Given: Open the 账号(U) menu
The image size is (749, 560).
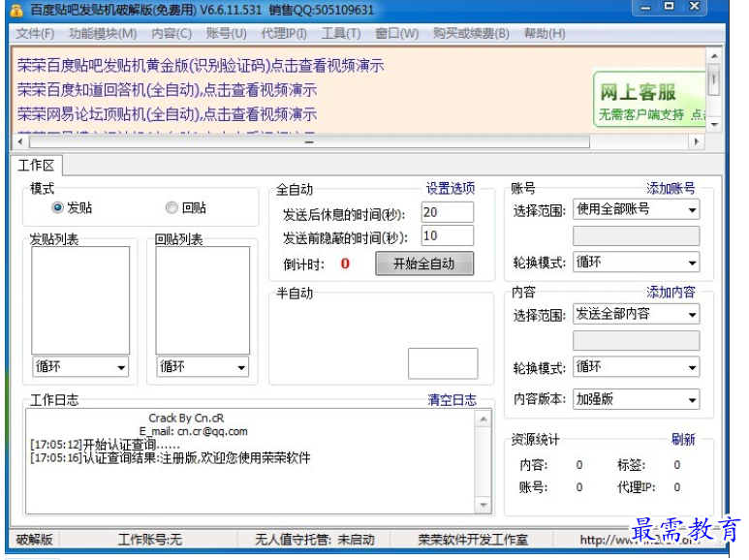Looking at the screenshot, I should click(226, 34).
